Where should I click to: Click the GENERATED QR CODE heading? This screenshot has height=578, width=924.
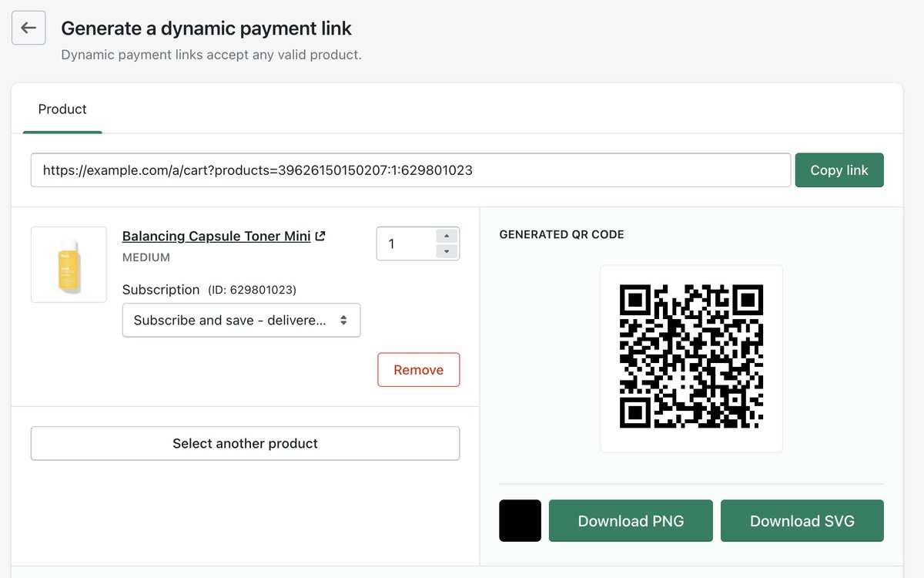point(562,234)
